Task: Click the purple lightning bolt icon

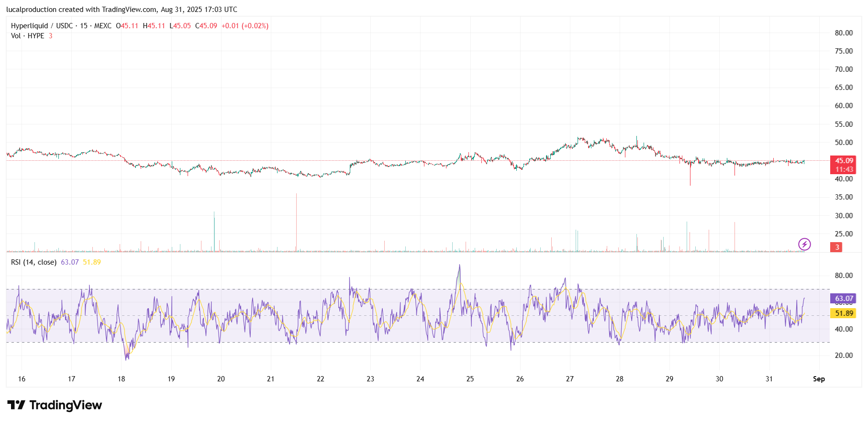Action: [804, 245]
